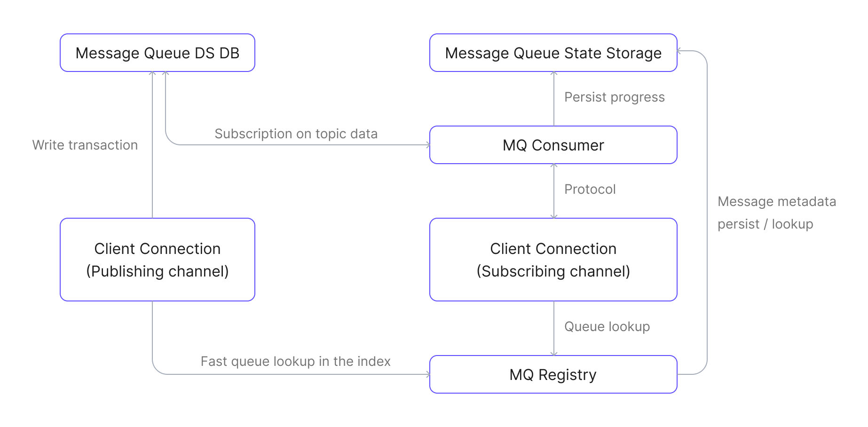Click the Message metadata persist / lookup label

coord(776,213)
